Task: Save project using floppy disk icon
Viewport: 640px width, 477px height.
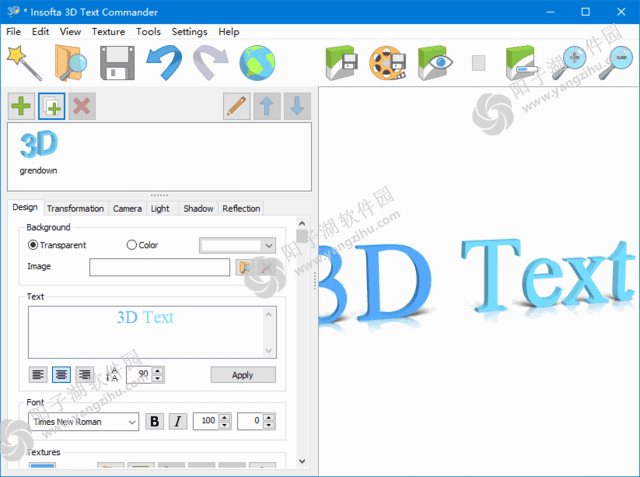Action: point(118,63)
